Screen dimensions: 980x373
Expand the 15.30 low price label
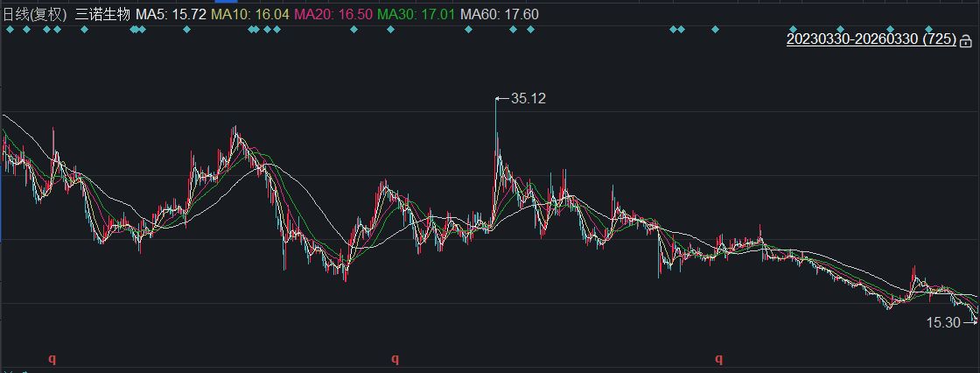coord(943,323)
